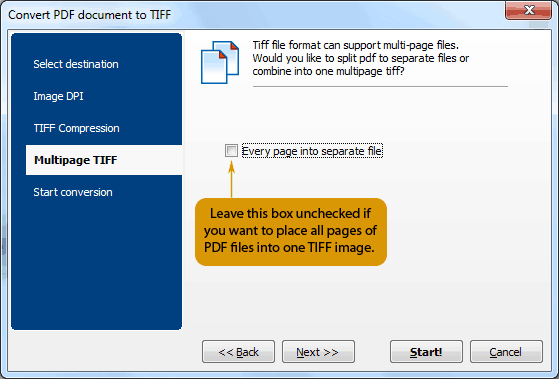Click the 'Every page into separate file' label
Image resolution: width=559 pixels, height=379 pixels.
point(312,151)
